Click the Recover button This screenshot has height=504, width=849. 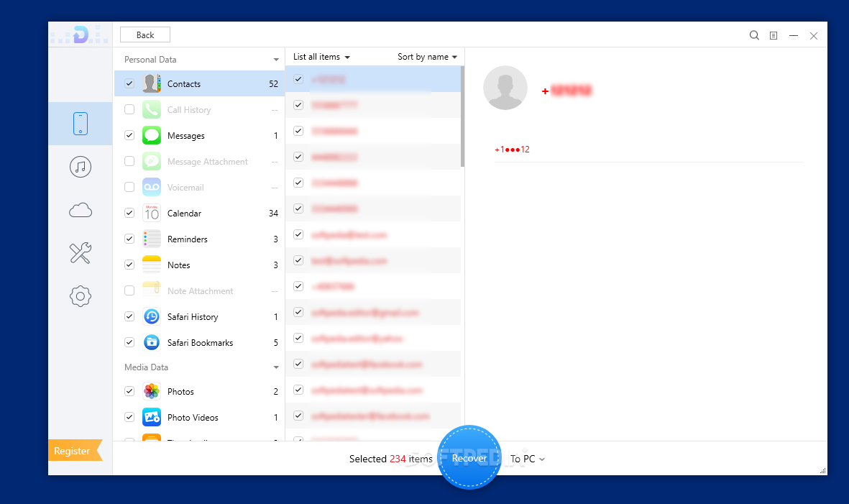(x=469, y=458)
